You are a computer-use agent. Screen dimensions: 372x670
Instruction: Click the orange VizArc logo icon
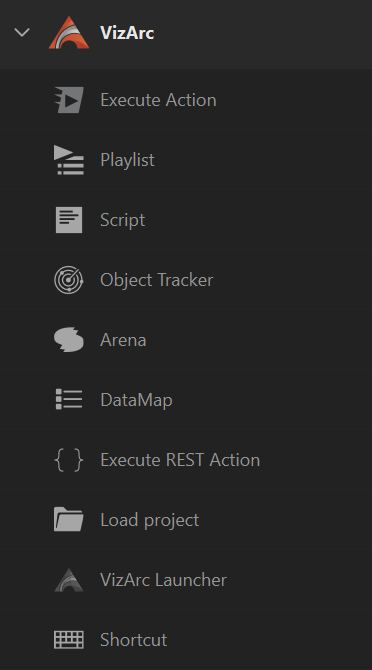click(69, 32)
